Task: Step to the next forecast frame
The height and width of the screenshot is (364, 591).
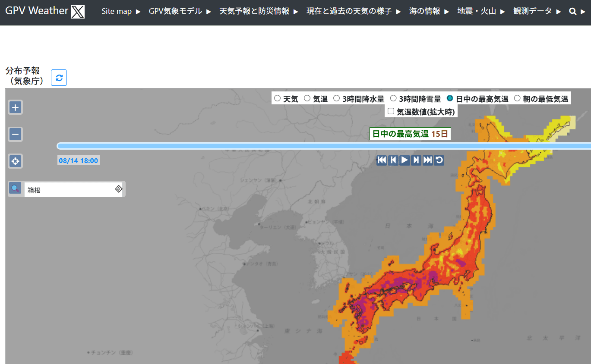Action: 416,160
